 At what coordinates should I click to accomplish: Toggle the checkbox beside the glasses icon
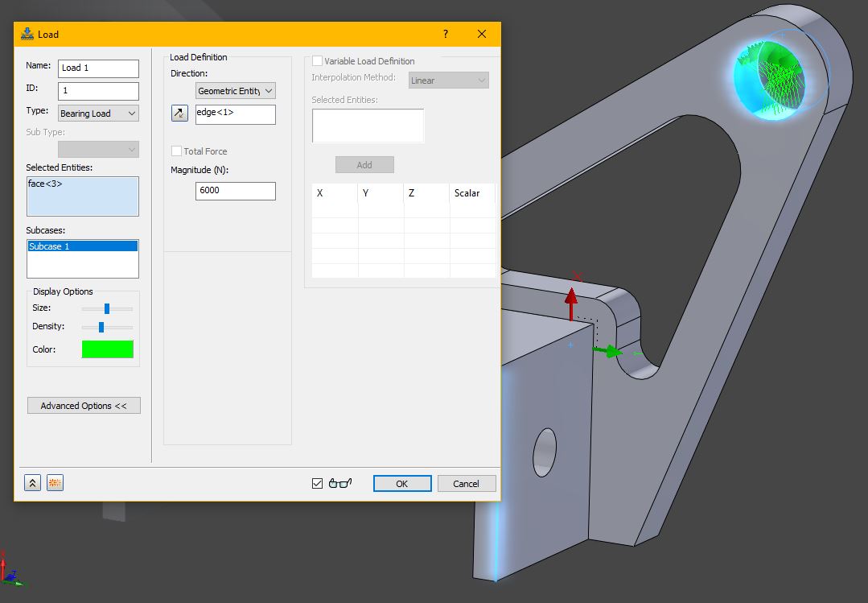point(317,482)
